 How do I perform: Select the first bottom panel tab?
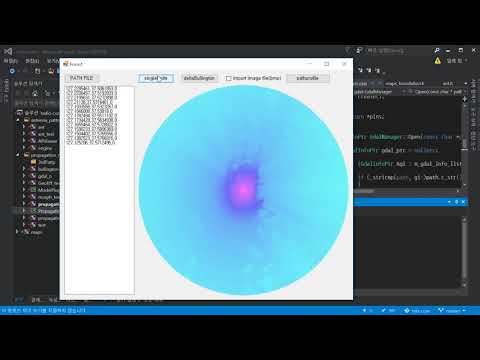coord(19,300)
